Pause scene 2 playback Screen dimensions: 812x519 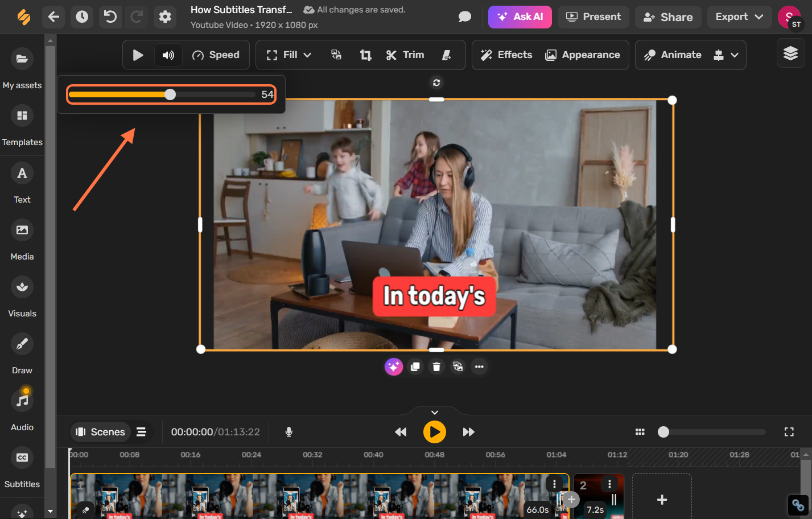(x=613, y=499)
